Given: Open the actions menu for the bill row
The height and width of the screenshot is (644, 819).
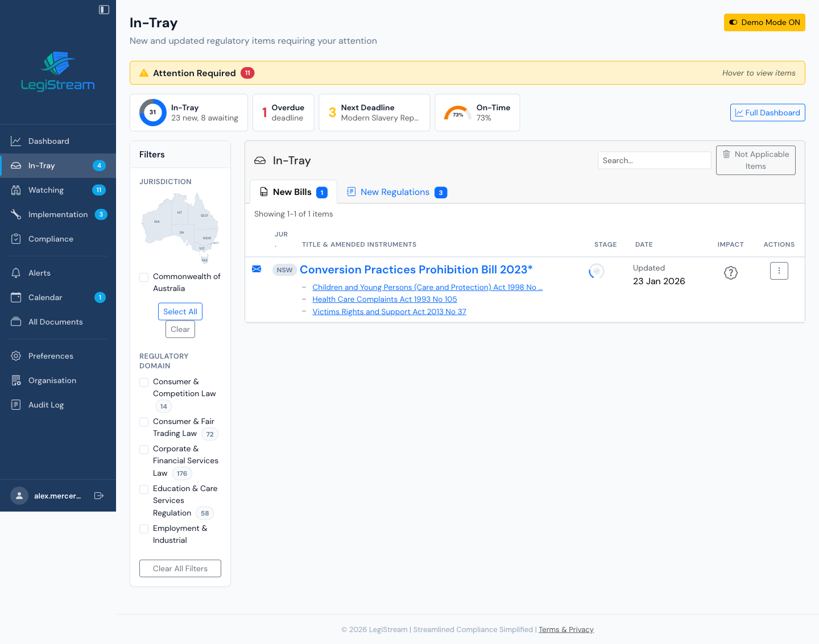Looking at the screenshot, I should (779, 271).
